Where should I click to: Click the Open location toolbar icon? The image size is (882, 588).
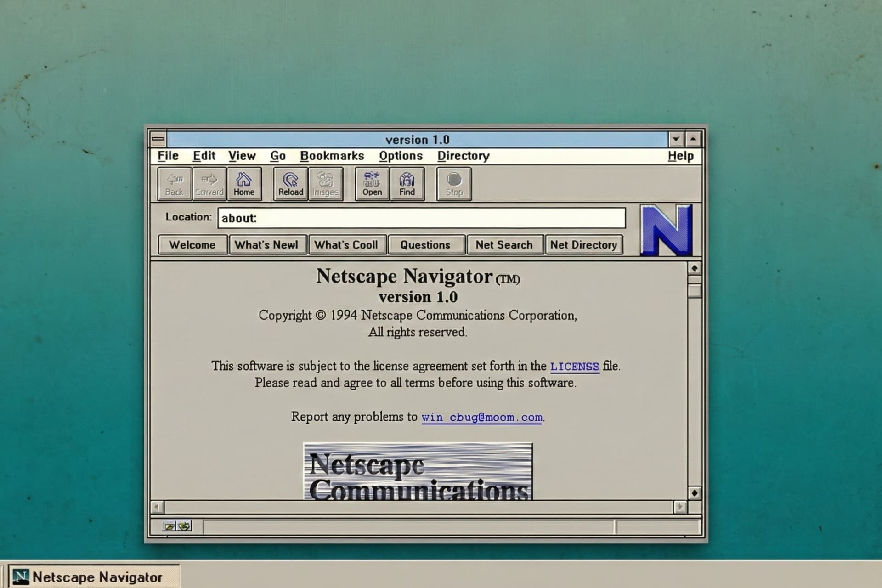point(372,184)
